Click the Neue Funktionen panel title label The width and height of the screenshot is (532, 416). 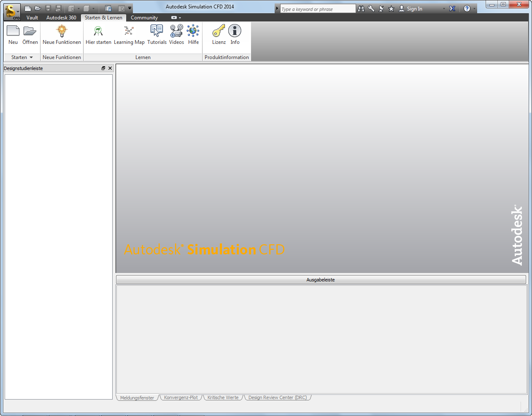(62, 57)
